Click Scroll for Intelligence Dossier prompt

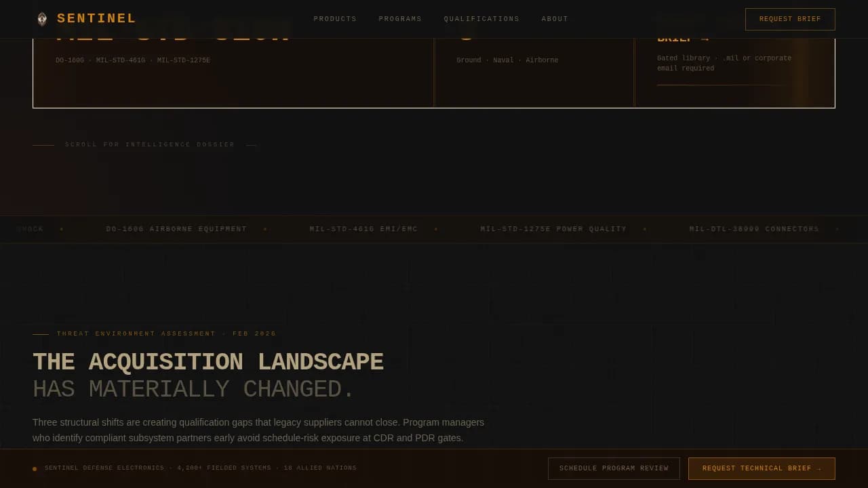[x=150, y=145]
